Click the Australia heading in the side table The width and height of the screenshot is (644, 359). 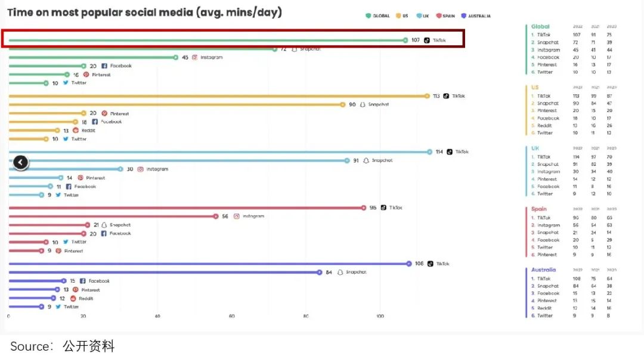pyautogui.click(x=543, y=270)
